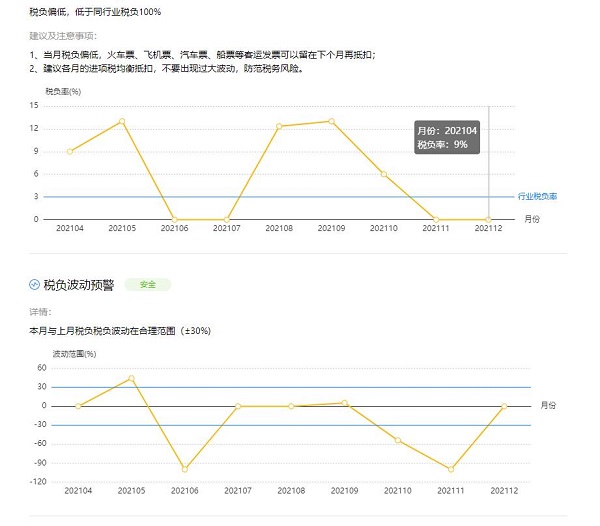Click 202106 zero point on 税负率 chart

click(x=174, y=219)
